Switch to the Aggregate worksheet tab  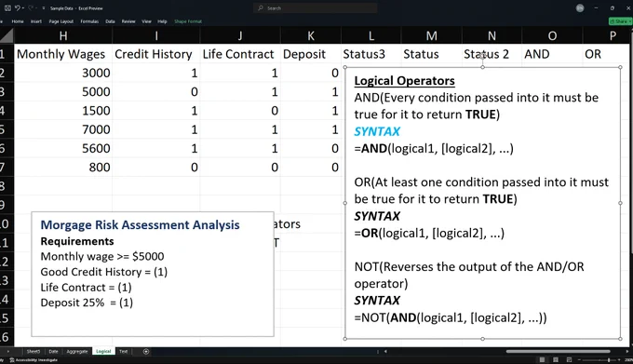[x=77, y=352]
